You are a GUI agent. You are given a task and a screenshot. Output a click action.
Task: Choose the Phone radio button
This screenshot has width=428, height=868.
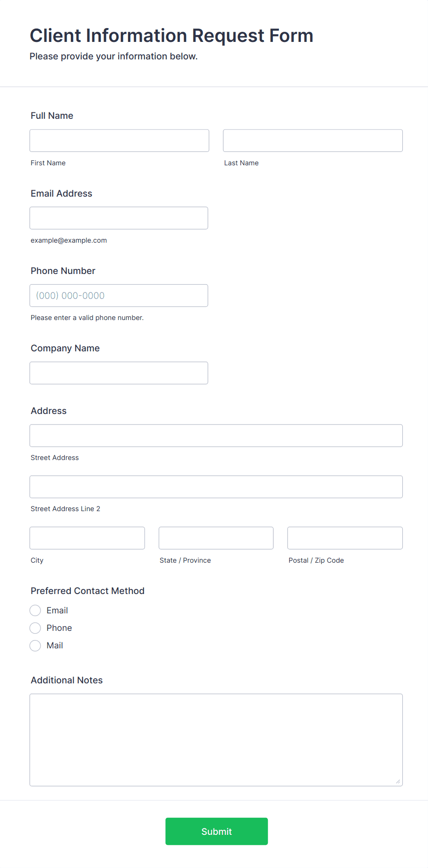click(x=35, y=628)
